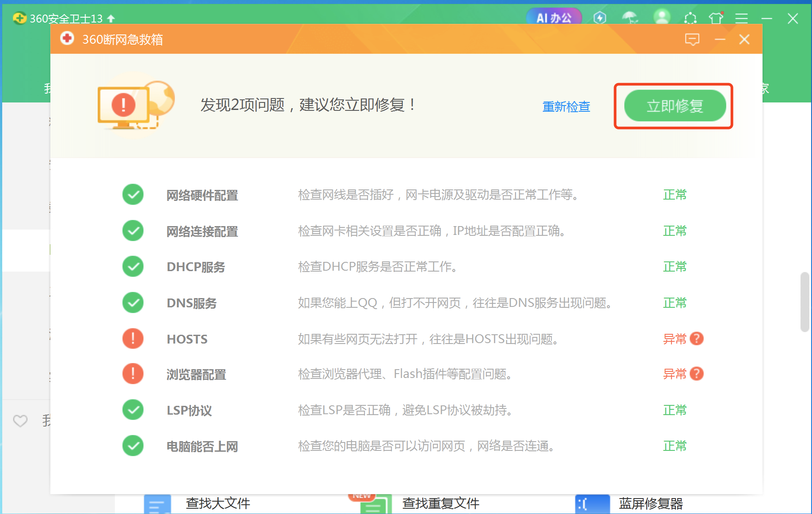
Task: Click the 正常 status for 网络连接配置
Action: (x=675, y=231)
